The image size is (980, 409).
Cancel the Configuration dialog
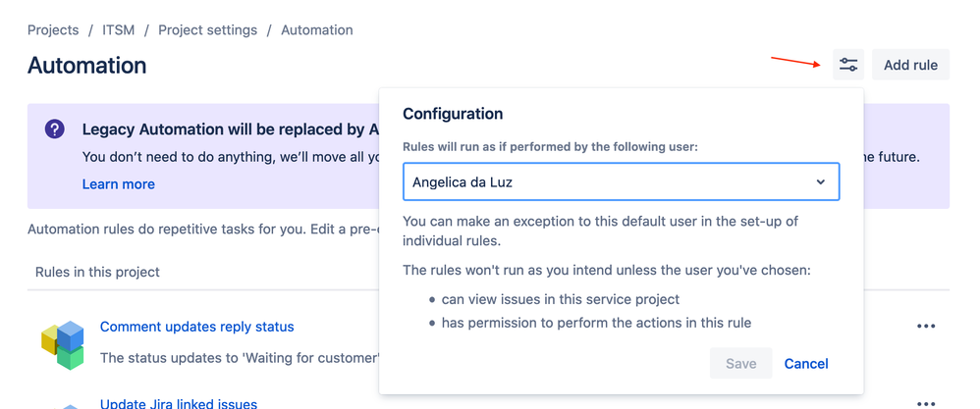[x=806, y=364]
